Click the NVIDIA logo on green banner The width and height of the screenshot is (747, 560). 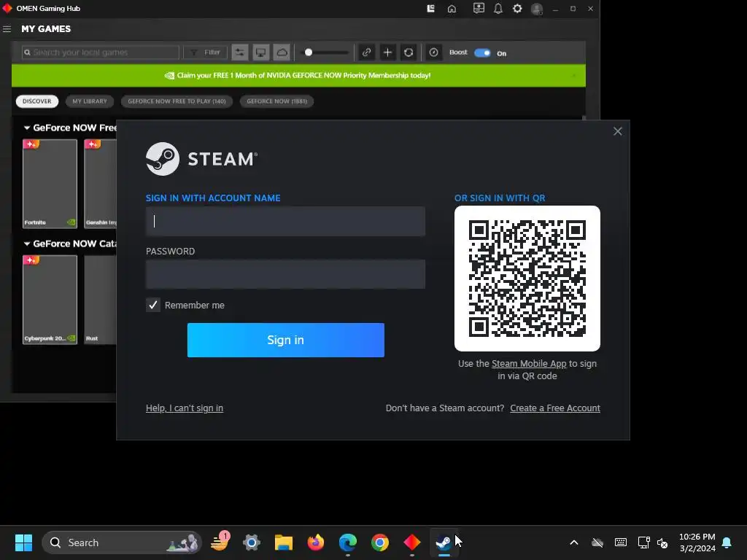[169, 75]
